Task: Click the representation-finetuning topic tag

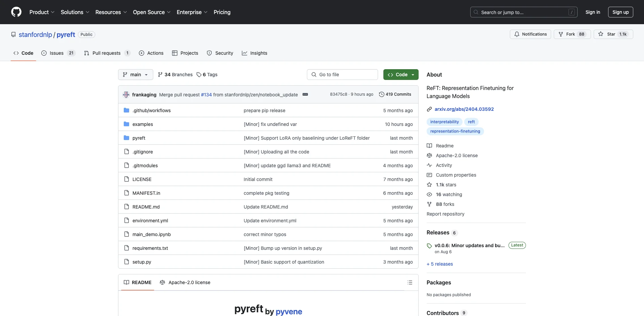Action: pos(455,131)
